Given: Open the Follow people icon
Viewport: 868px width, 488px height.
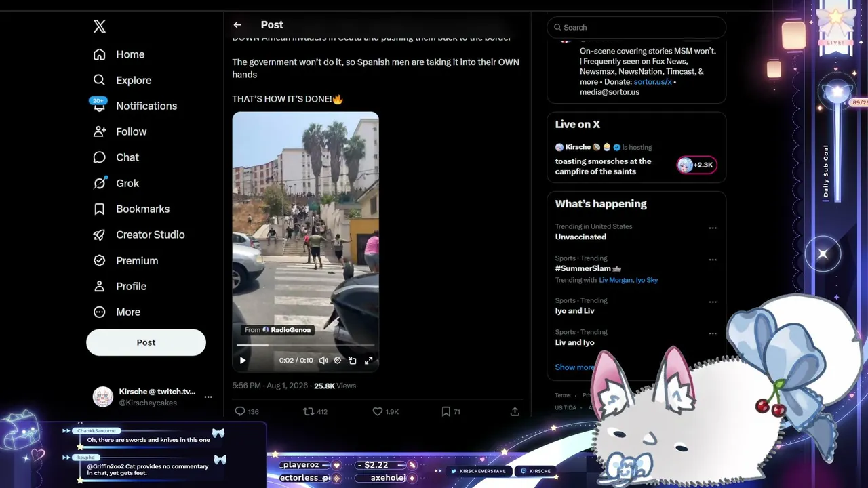Looking at the screenshot, I should (100, 131).
